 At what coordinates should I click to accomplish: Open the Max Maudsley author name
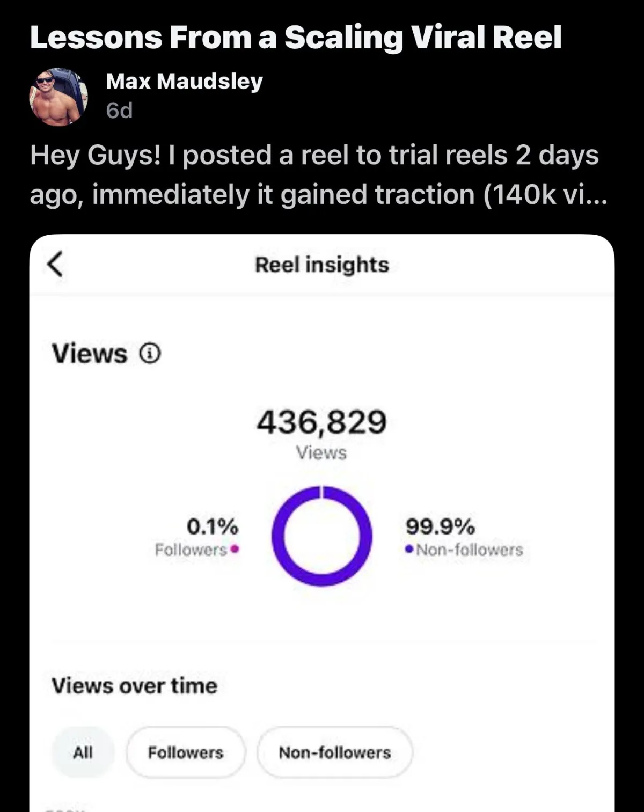[x=185, y=82]
